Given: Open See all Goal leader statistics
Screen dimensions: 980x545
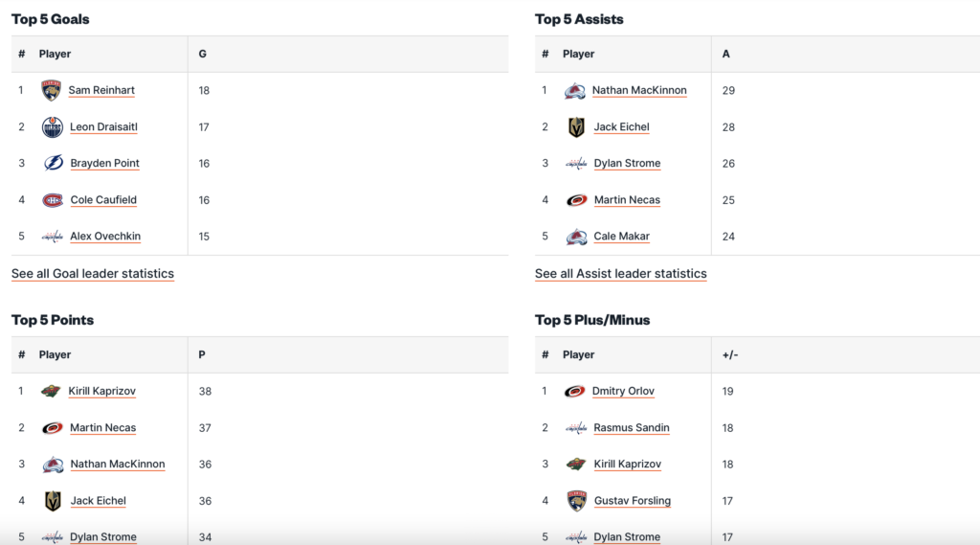Looking at the screenshot, I should point(93,274).
